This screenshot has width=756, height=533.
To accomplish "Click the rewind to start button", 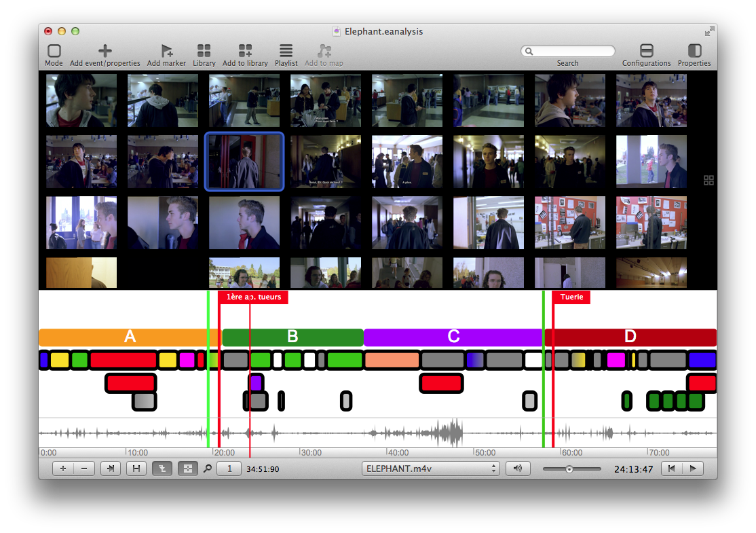I will point(672,468).
